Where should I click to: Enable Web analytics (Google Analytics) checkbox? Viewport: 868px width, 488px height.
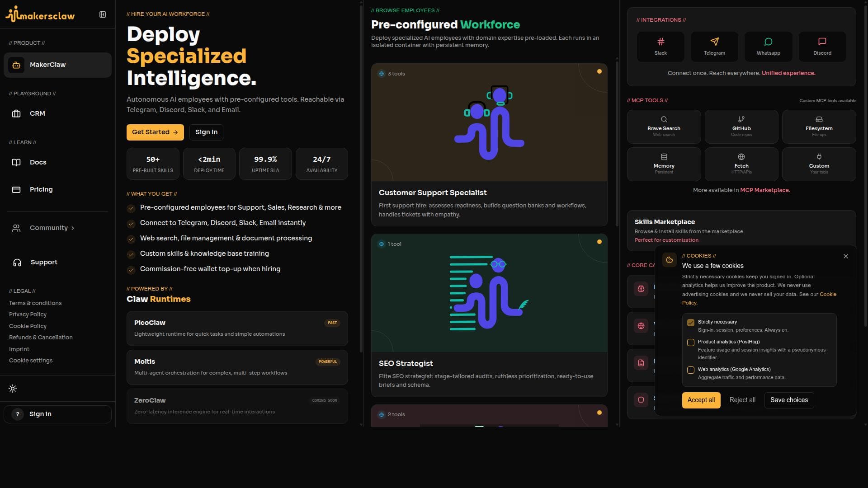[691, 370]
